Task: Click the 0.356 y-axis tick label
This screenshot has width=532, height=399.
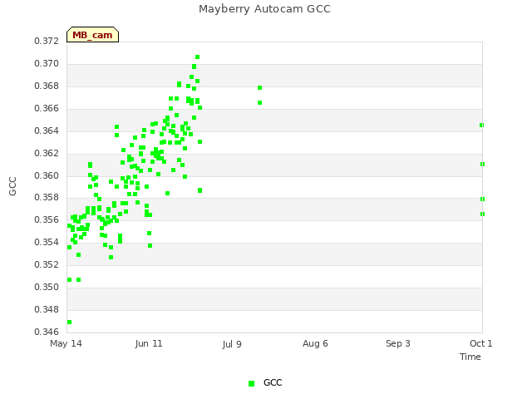Action: (47, 219)
